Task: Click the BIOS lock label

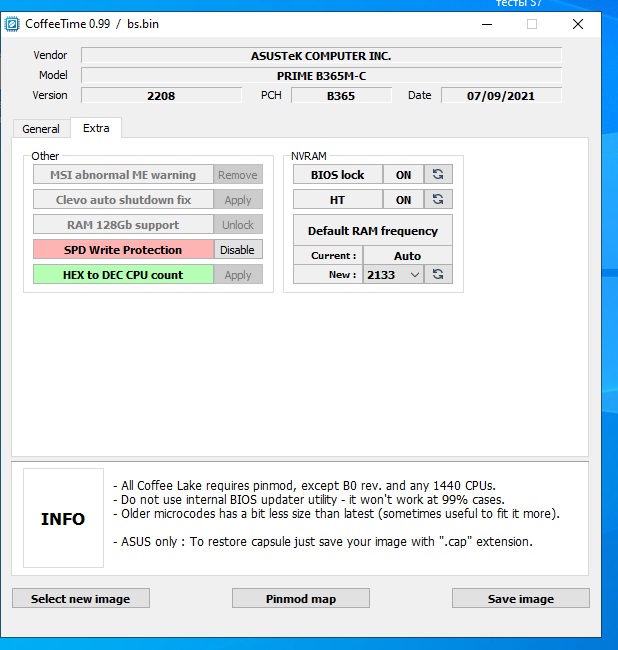Action: [337, 175]
